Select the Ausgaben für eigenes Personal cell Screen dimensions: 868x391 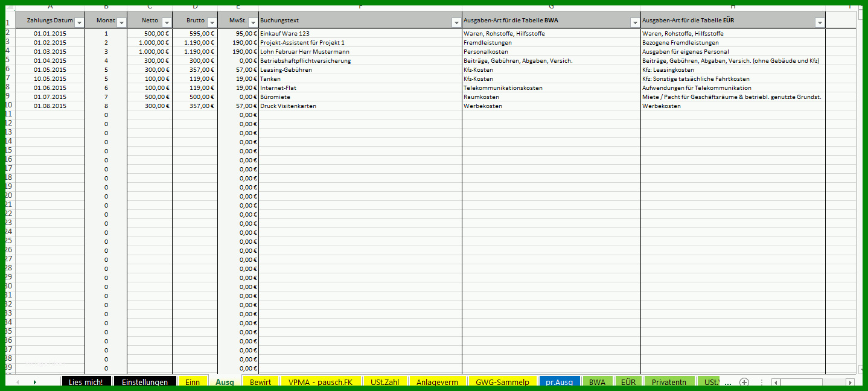(733, 52)
